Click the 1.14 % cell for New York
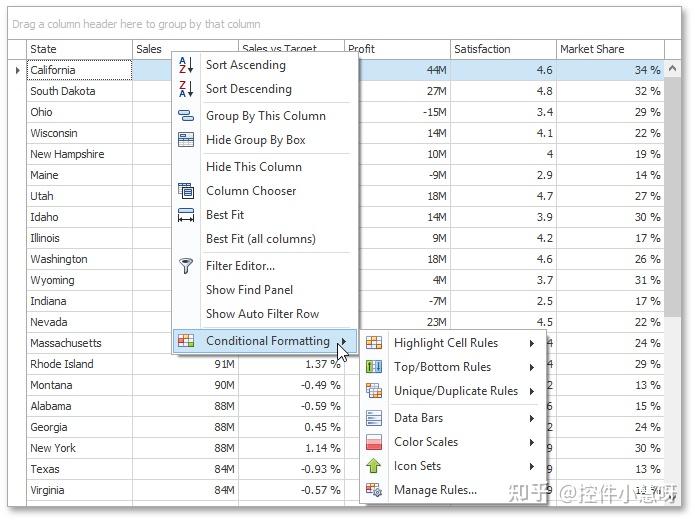The width and height of the screenshot is (695, 521). [291, 448]
